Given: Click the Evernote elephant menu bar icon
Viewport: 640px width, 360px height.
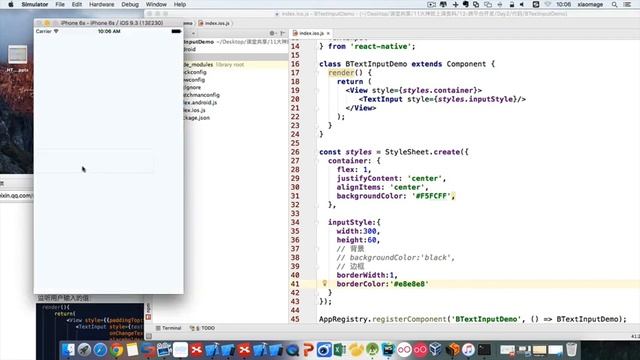Looking at the screenshot, I should (466, 4).
